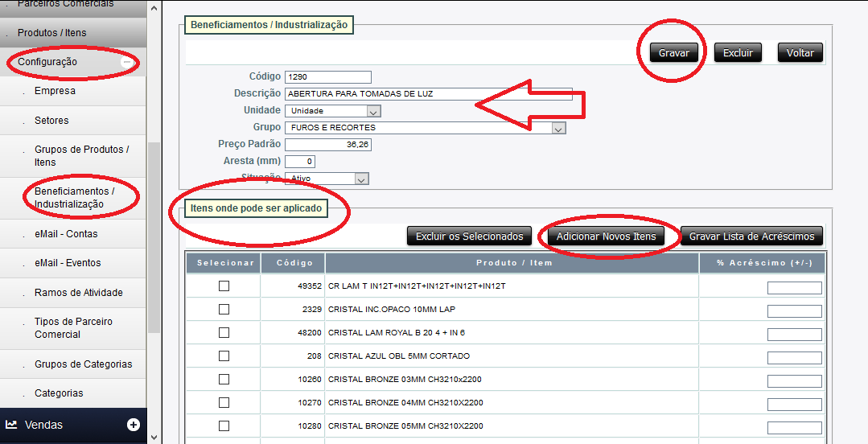Check the CRISTAL AZUL OBL 5MM CORTADO row
Screen dimensions: 868x444
click(x=224, y=356)
